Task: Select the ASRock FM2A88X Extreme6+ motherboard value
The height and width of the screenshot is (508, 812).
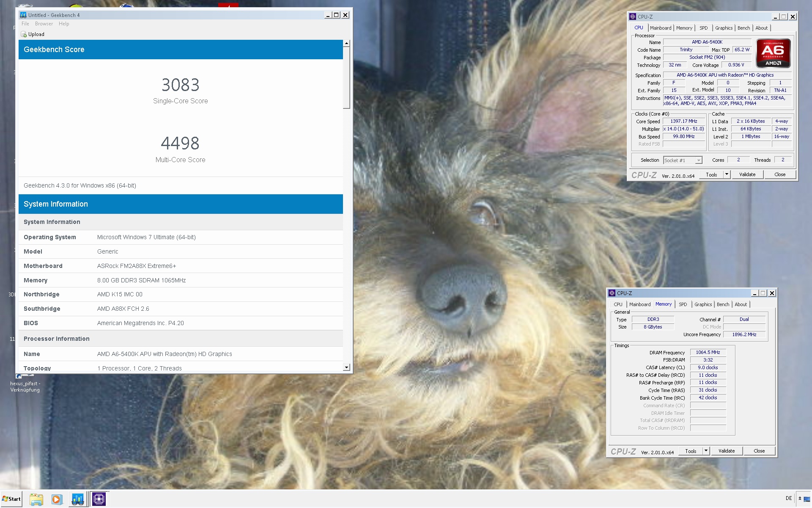Action: [x=137, y=266]
